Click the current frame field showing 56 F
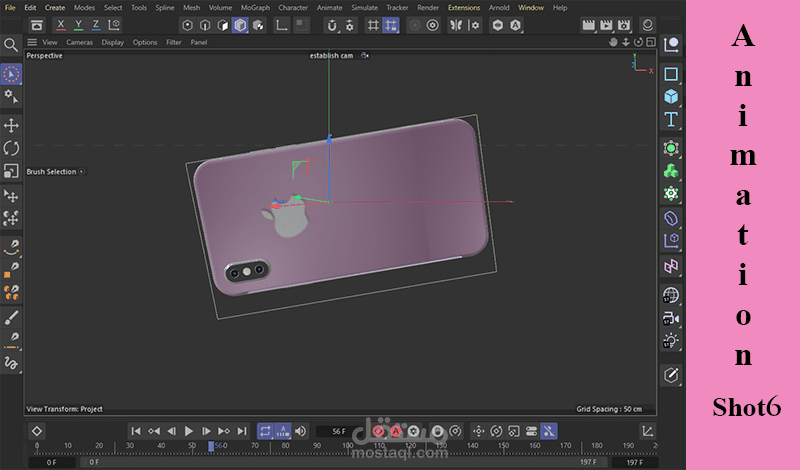This screenshot has width=800, height=470. pos(339,431)
